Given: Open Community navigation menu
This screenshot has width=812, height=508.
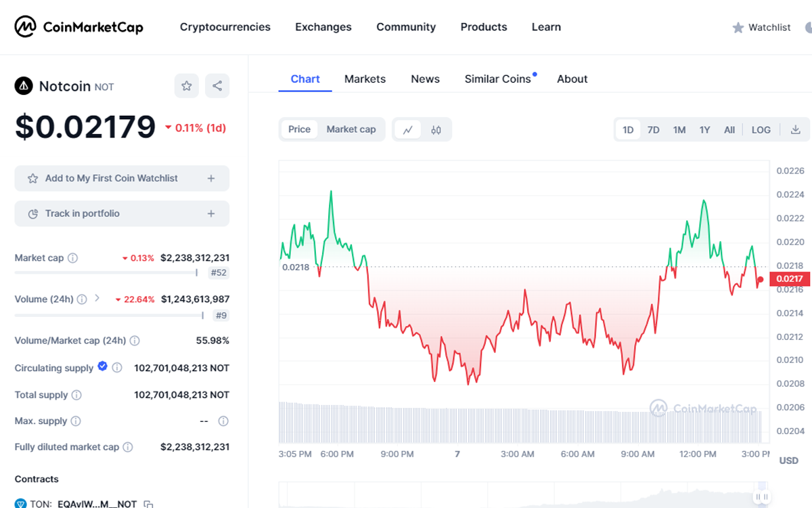Looking at the screenshot, I should 406,27.
